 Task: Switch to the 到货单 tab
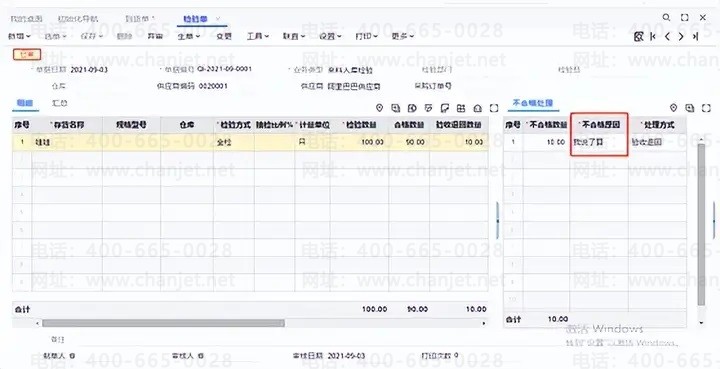click(x=139, y=19)
